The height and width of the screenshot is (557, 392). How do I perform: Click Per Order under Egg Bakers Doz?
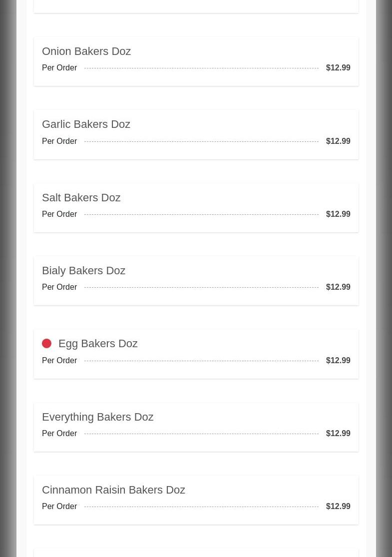[x=59, y=361]
